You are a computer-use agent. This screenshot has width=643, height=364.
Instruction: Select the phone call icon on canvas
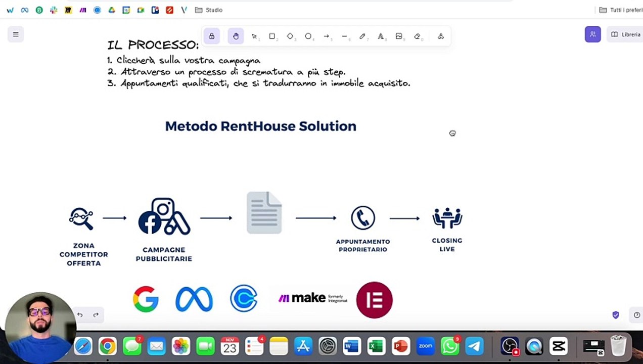tap(363, 218)
